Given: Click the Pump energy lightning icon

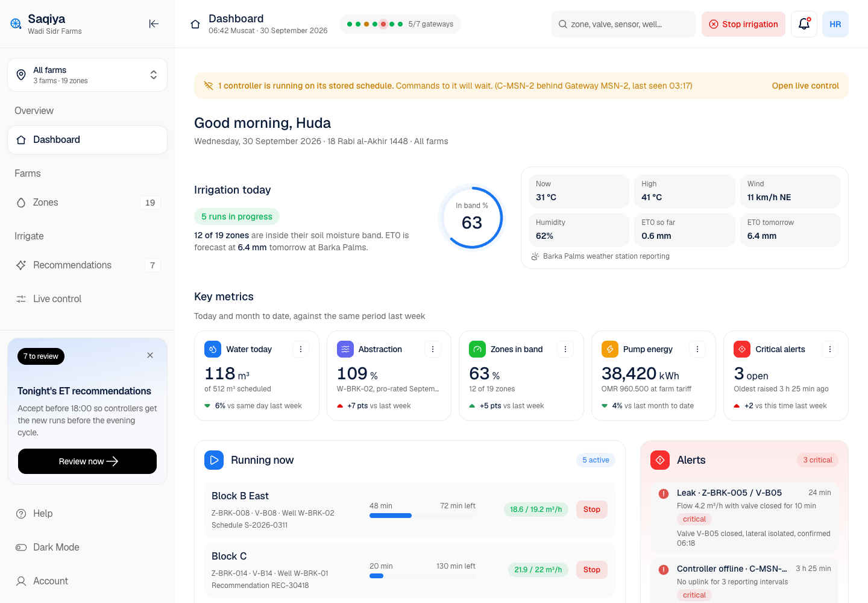Looking at the screenshot, I should (610, 349).
